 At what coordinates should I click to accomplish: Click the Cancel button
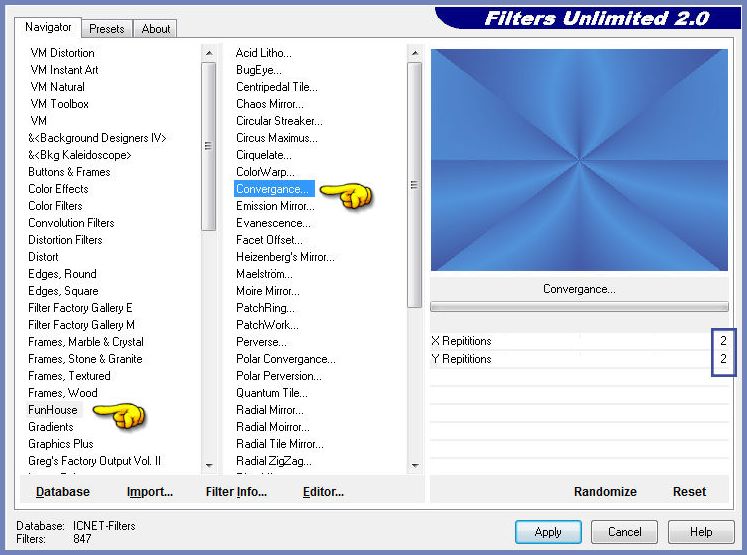(624, 532)
